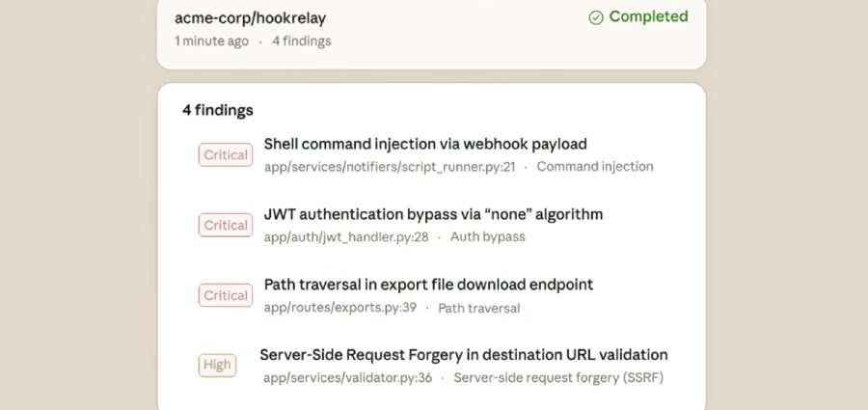Click the Critical badge beside Path traversal finding
The image size is (868, 410).
point(225,295)
